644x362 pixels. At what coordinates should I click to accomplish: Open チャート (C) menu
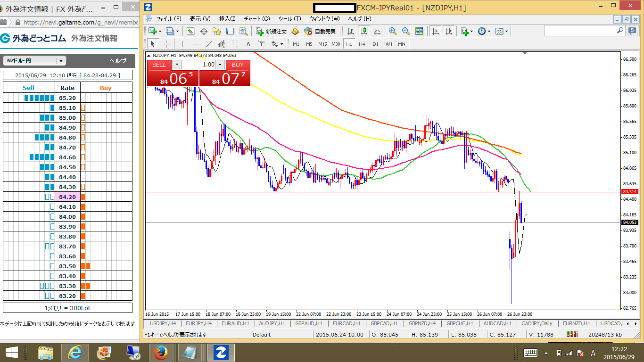coord(256,19)
